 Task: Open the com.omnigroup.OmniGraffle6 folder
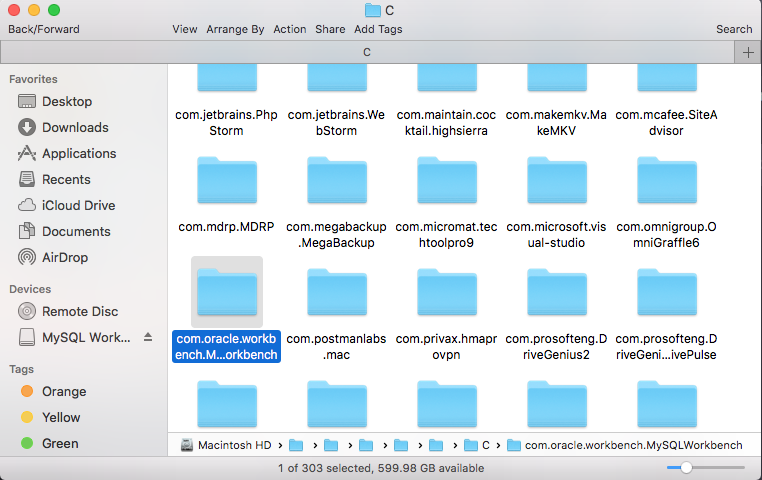(667, 181)
